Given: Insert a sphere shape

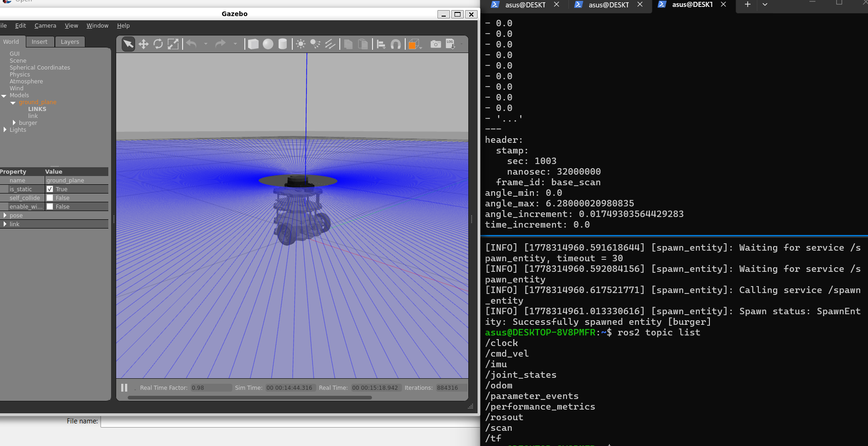Looking at the screenshot, I should [x=268, y=44].
